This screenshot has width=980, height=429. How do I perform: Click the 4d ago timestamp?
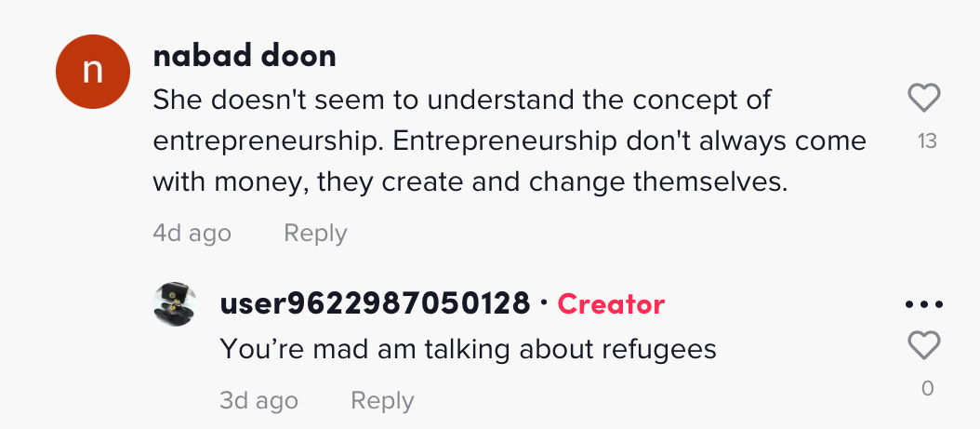(x=192, y=233)
